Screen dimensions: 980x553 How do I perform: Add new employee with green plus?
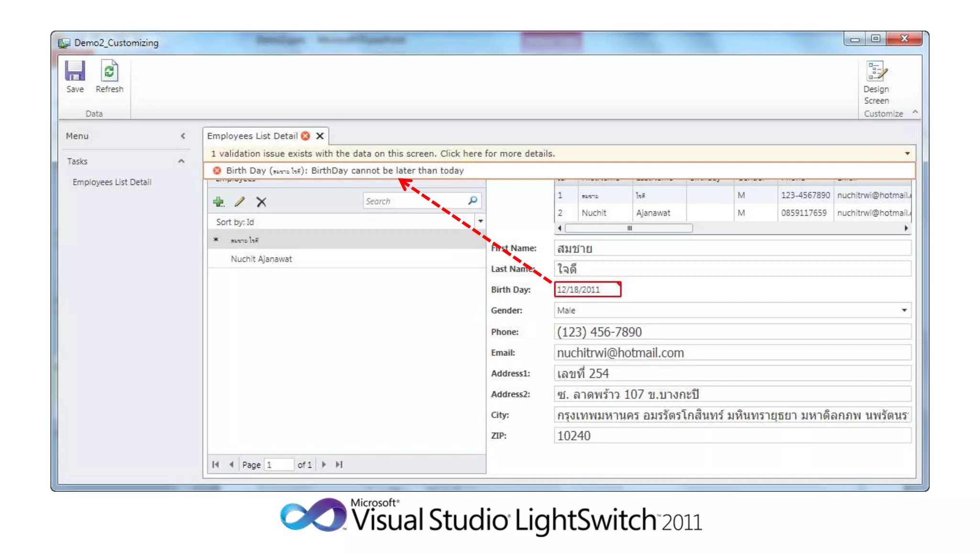coord(219,202)
